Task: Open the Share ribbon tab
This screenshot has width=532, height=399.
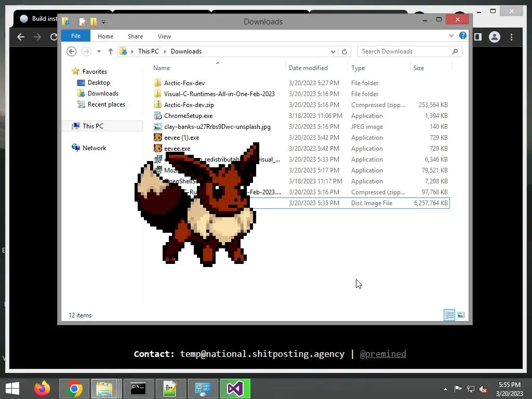Action: point(135,36)
